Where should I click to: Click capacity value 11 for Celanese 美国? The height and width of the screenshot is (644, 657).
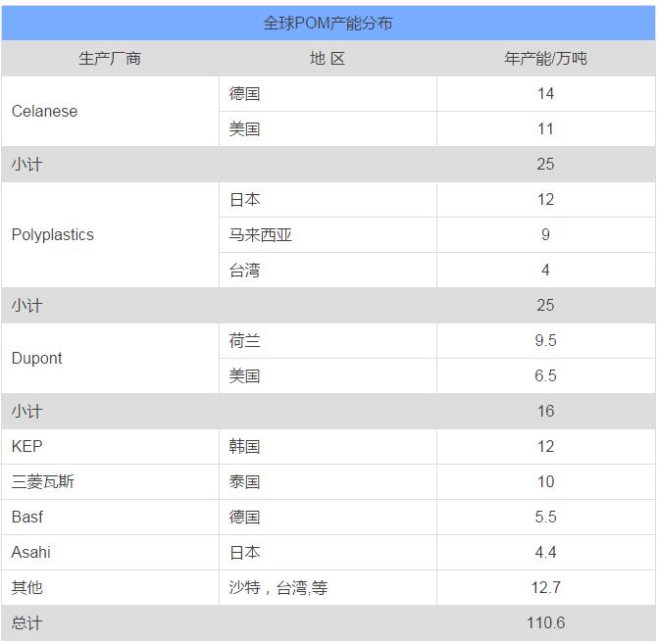pyautogui.click(x=545, y=128)
